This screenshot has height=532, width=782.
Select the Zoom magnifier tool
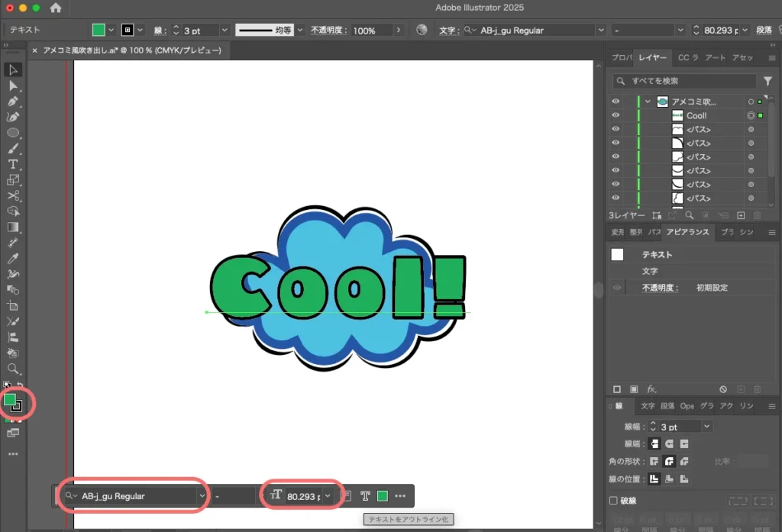coord(13,368)
